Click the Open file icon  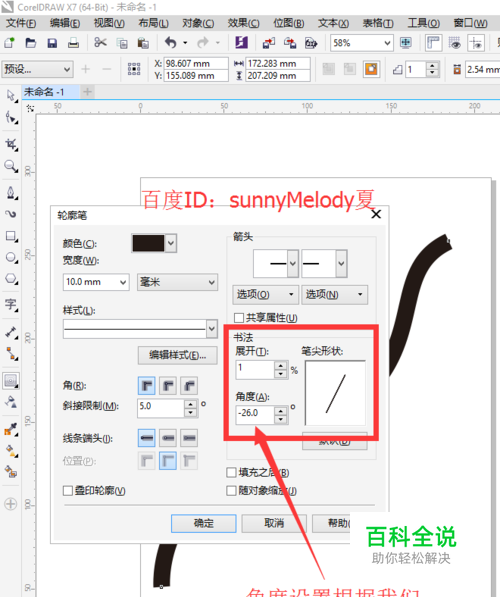pos(30,43)
